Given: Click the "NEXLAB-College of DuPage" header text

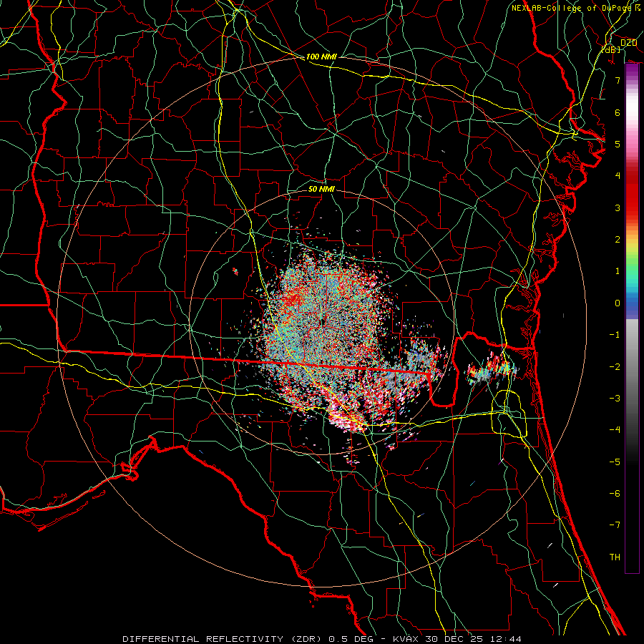Looking at the screenshot, I should pyautogui.click(x=572, y=8).
